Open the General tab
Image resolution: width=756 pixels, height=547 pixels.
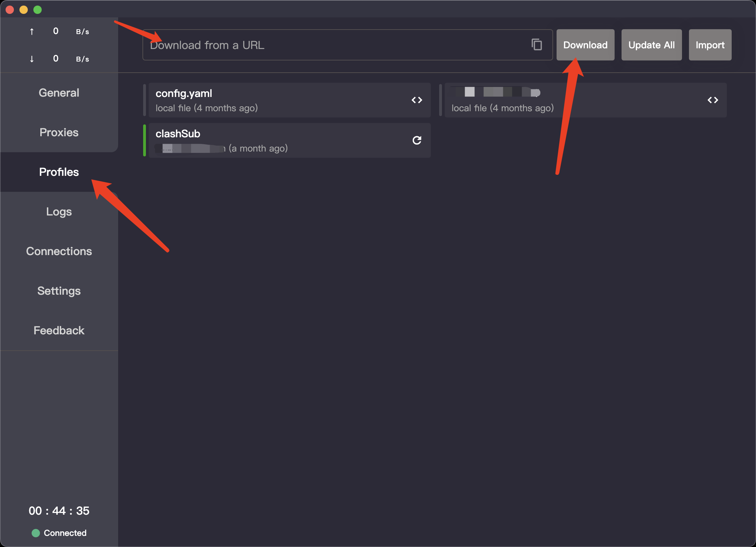[x=59, y=93]
